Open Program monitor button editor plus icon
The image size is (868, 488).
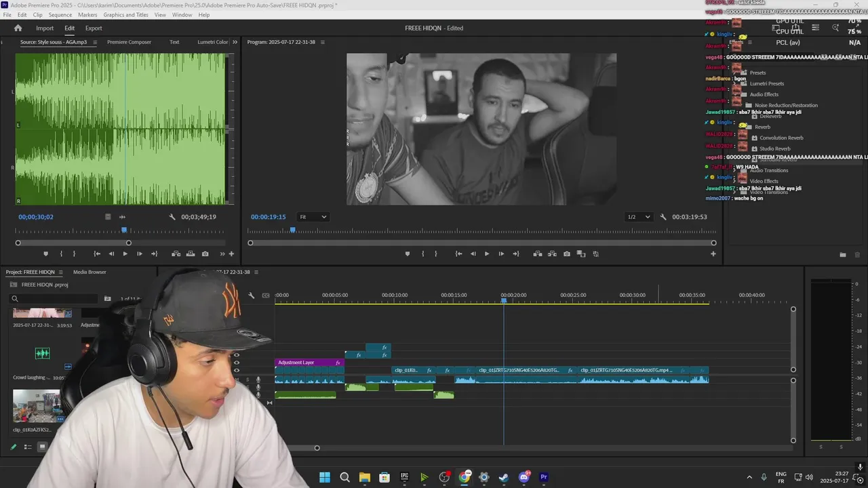click(713, 253)
